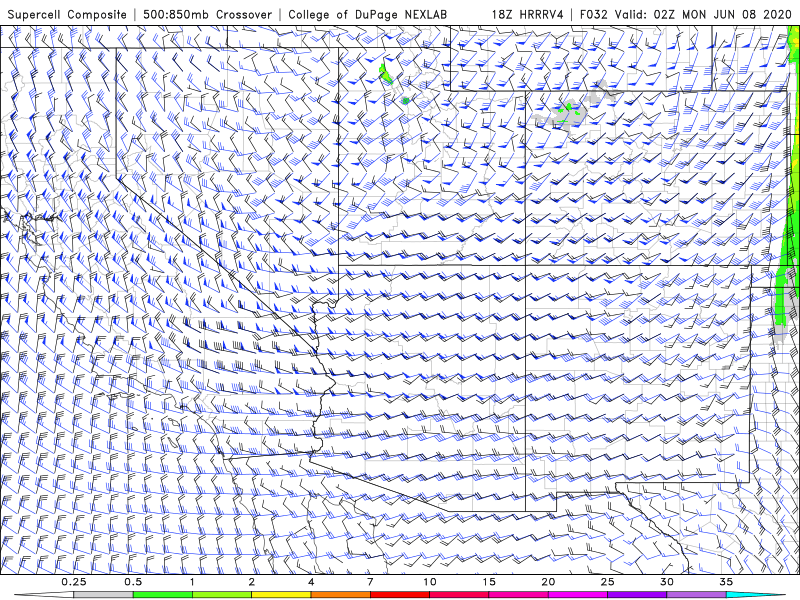Click the legend value 15
This screenshot has width=800, height=600.
(489, 582)
